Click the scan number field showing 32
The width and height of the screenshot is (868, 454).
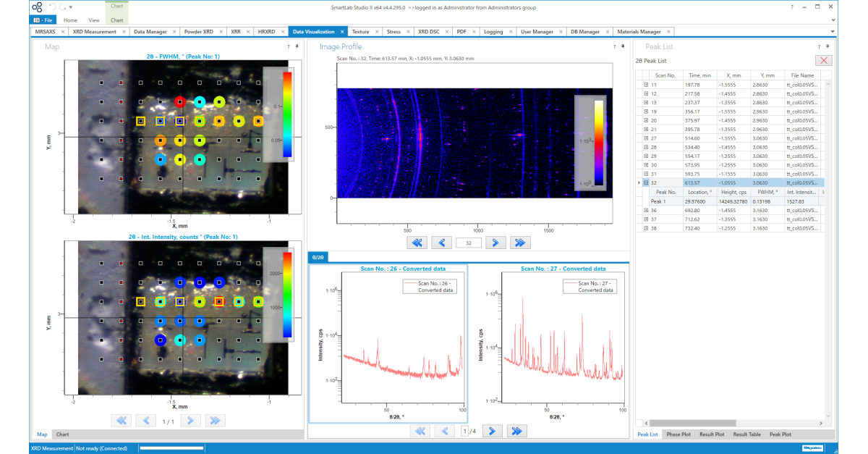(x=469, y=243)
